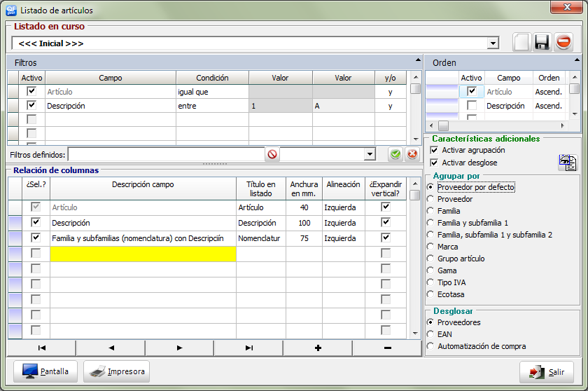Click the Anchura value 100
Viewport: 588px width, 391px height.
[x=304, y=223]
